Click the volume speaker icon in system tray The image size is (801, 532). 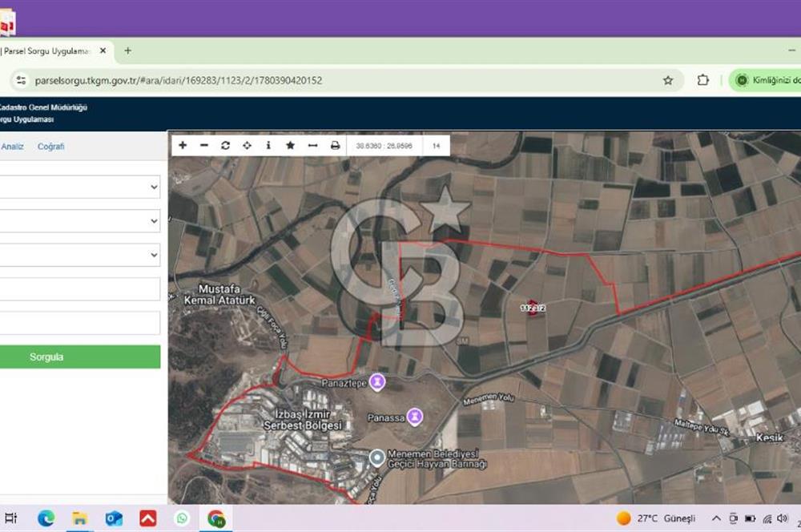[783, 518]
